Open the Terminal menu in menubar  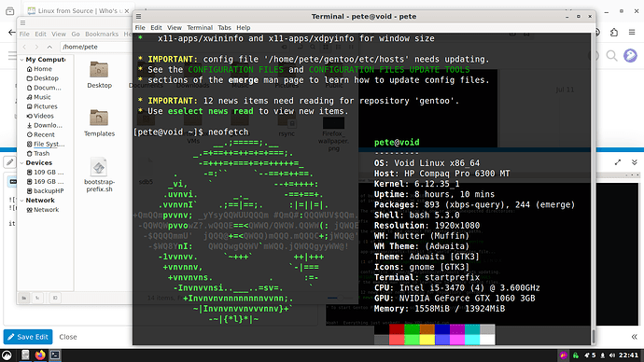[x=200, y=27]
